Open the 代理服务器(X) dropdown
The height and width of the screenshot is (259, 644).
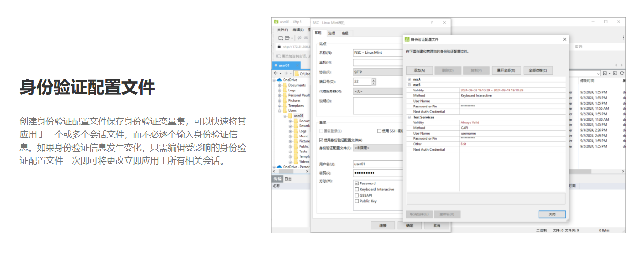377,91
